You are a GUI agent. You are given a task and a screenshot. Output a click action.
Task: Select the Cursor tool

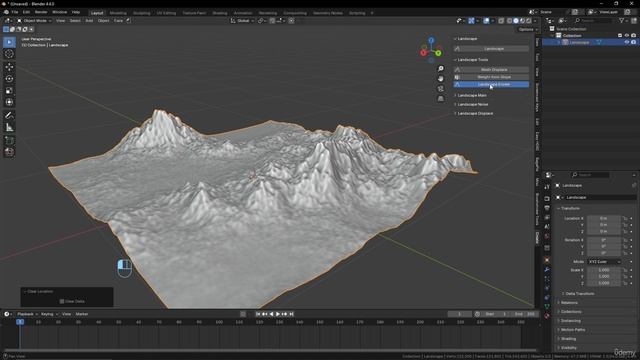point(9,54)
